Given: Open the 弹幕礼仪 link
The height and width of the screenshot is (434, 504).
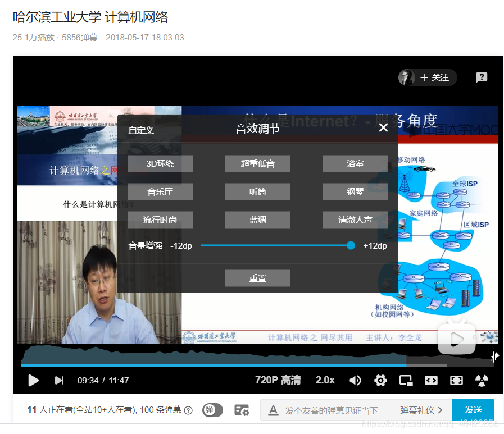Looking at the screenshot, I should (x=421, y=410).
